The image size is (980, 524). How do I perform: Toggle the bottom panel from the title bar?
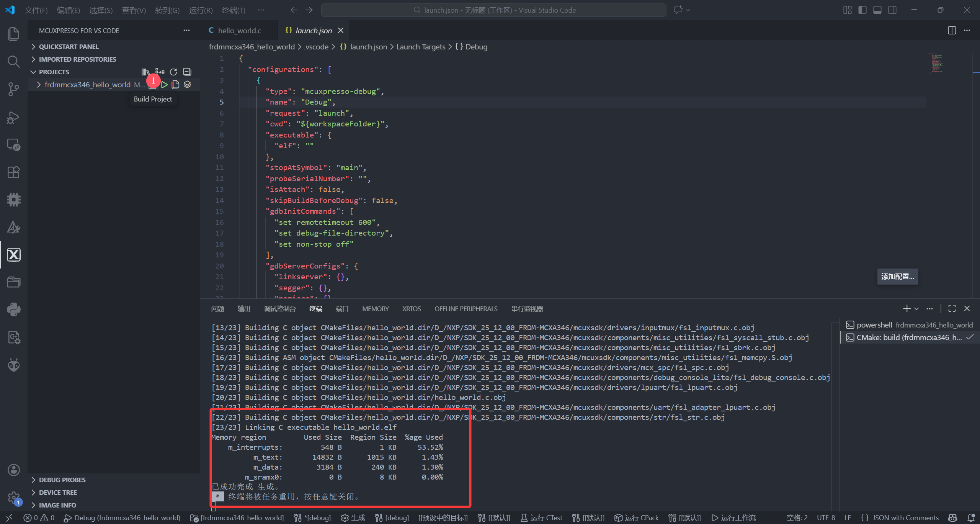[x=877, y=10]
